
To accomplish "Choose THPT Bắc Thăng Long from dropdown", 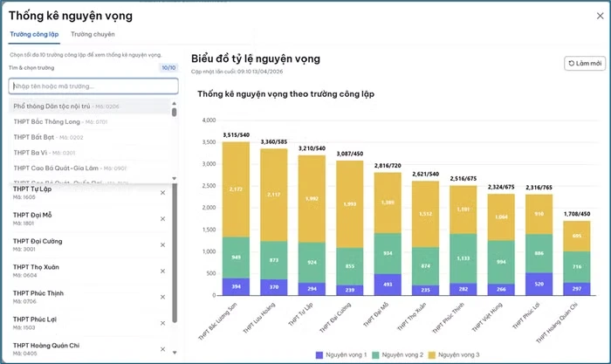I will [x=60, y=121].
